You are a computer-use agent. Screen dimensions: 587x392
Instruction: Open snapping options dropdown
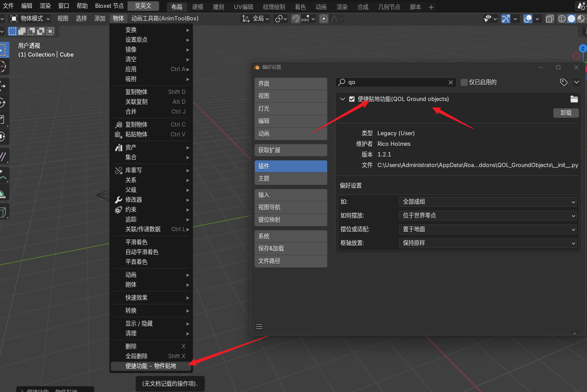(309, 18)
